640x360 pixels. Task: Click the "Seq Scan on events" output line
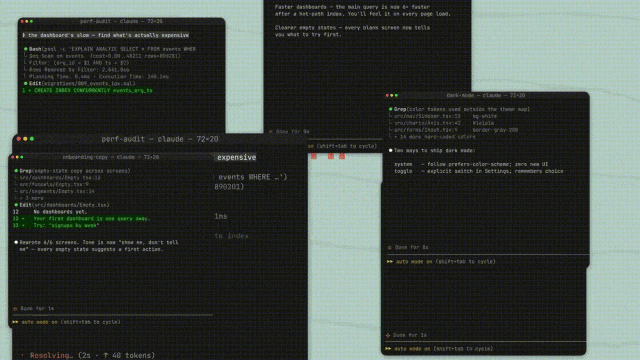[x=102, y=56]
